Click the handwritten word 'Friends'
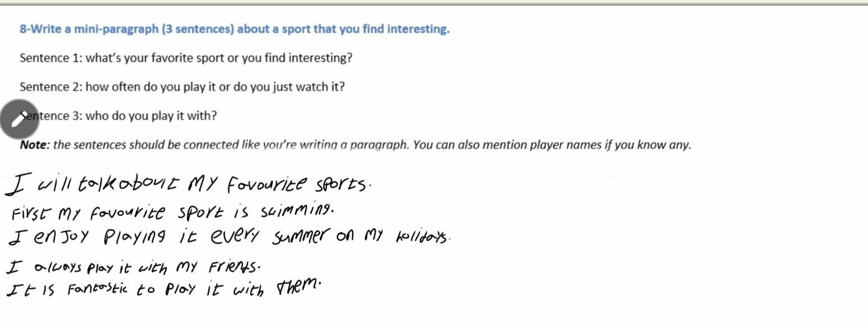 click(x=234, y=266)
